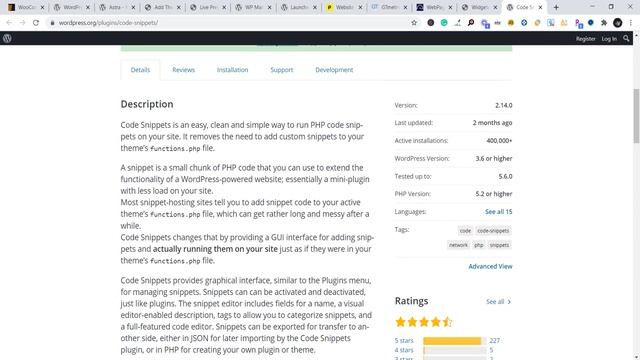
Task: Click the page vertical scrollbar thumb
Action: point(636,116)
